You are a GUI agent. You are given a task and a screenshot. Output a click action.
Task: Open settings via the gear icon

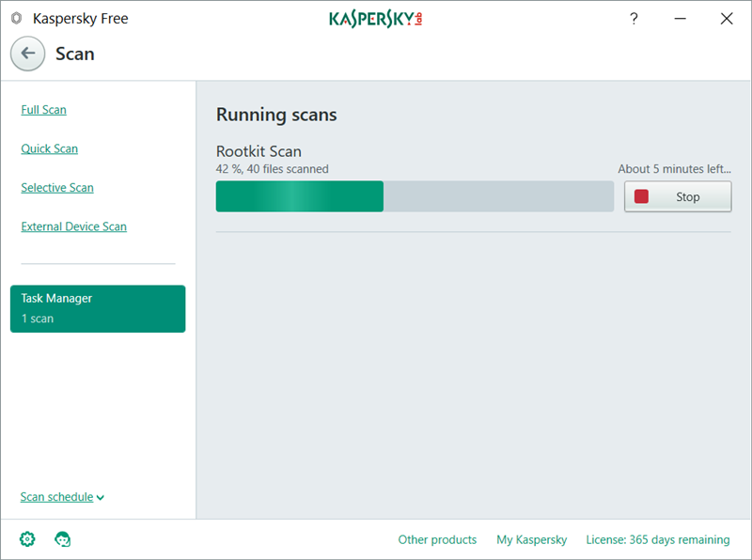[x=27, y=539]
